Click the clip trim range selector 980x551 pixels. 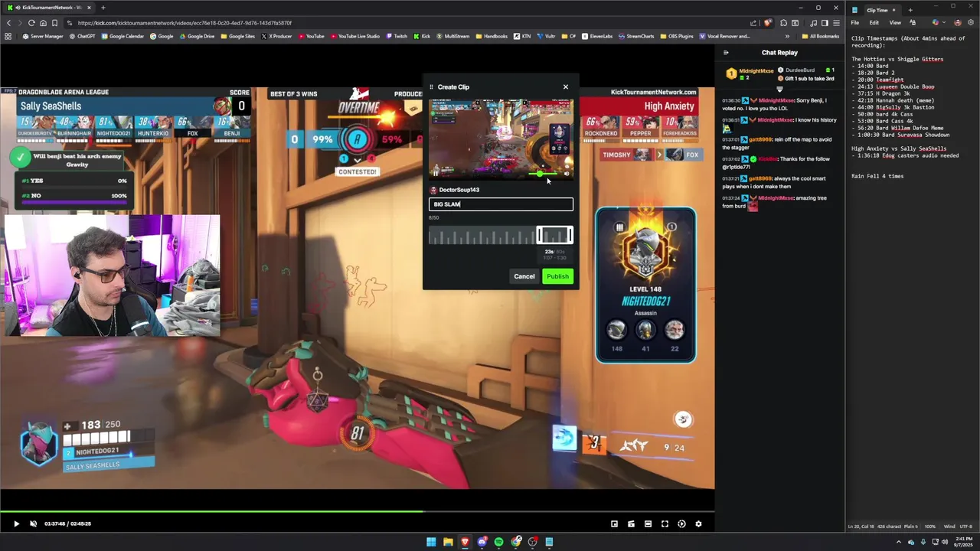[x=554, y=236]
